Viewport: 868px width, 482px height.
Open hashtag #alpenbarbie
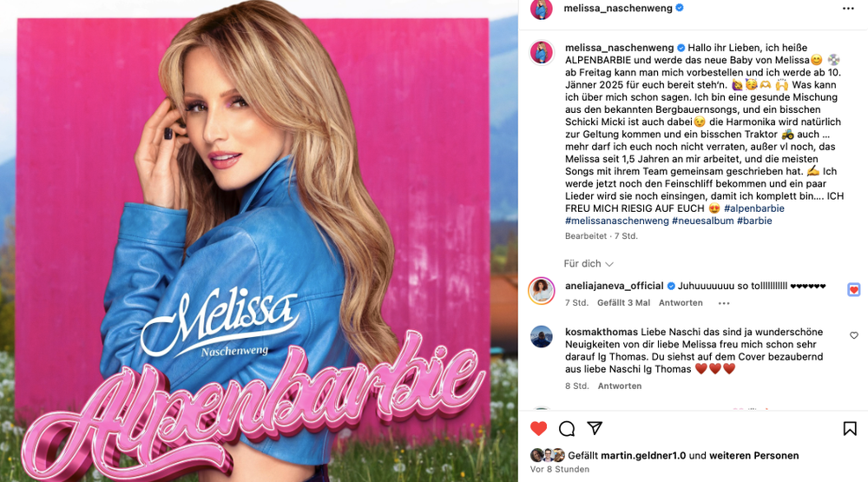[x=754, y=208]
